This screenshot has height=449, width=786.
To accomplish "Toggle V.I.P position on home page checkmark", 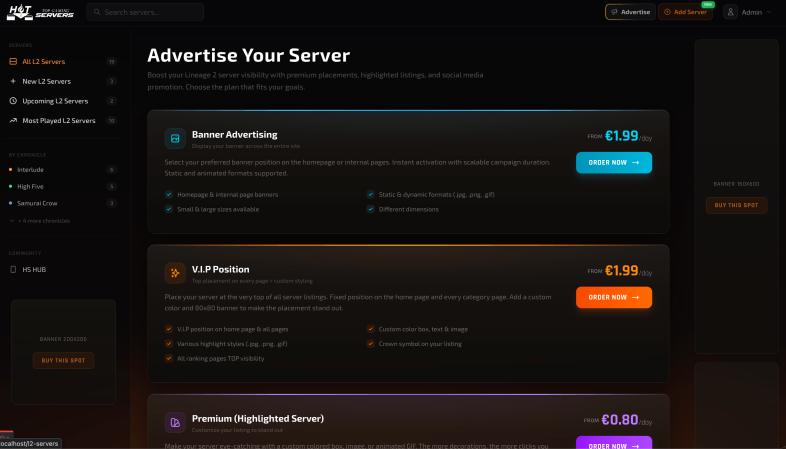I will pos(169,329).
